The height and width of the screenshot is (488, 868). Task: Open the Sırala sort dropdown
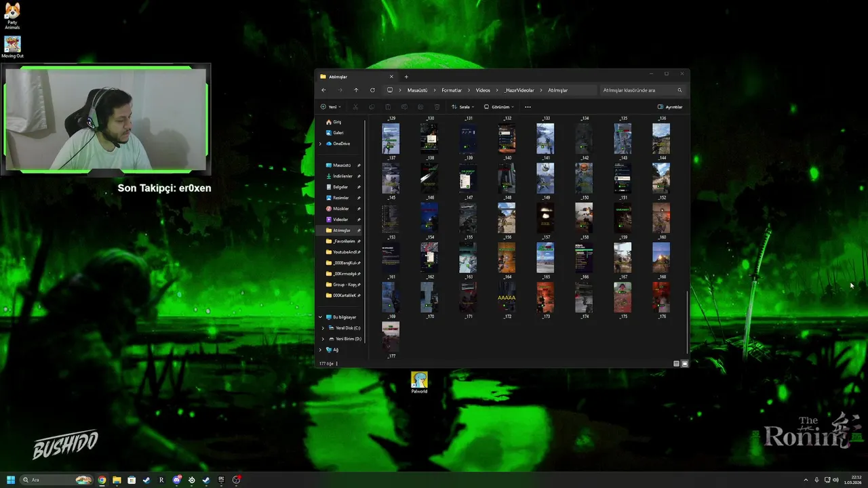click(463, 106)
